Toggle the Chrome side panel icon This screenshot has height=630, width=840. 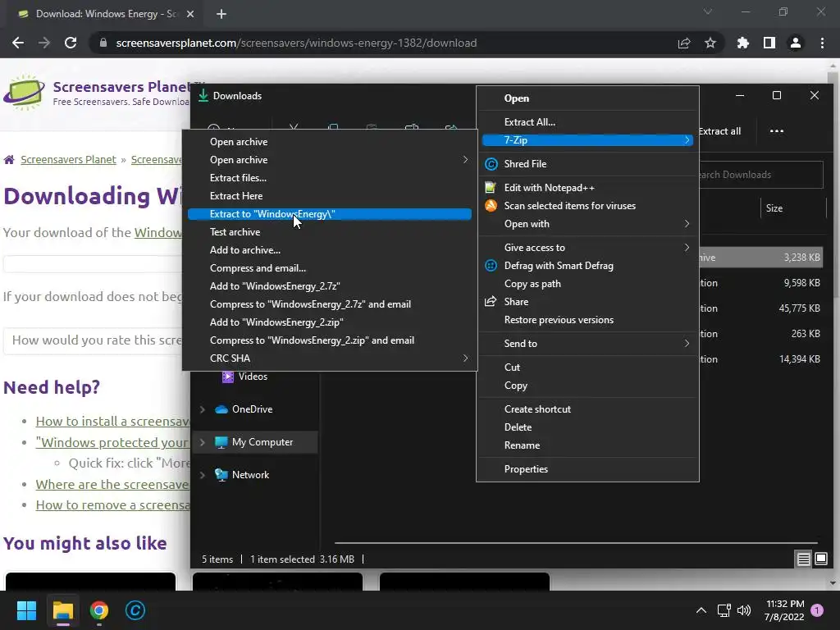tap(769, 43)
